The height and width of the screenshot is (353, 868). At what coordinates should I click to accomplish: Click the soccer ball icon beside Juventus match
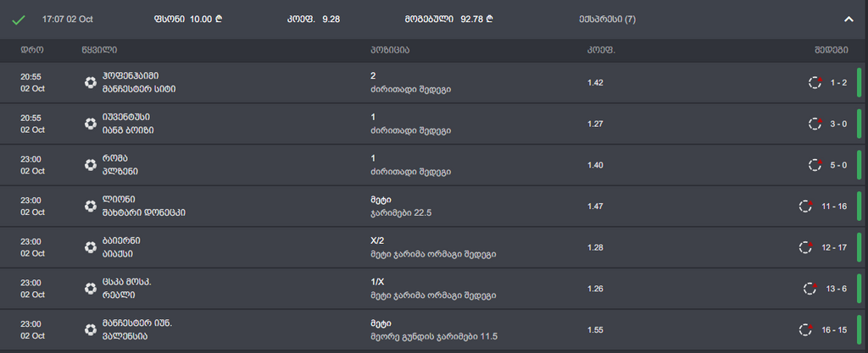91,124
